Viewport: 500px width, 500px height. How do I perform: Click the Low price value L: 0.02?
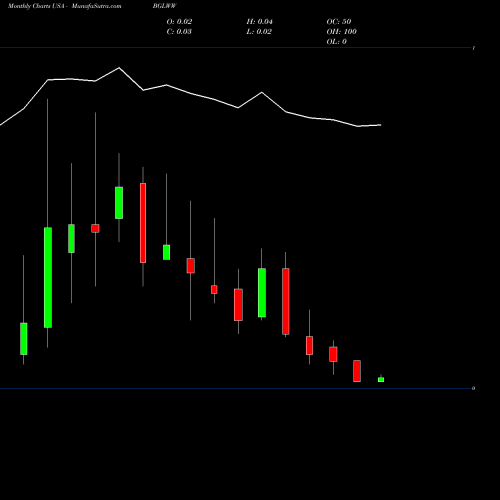(x=259, y=32)
